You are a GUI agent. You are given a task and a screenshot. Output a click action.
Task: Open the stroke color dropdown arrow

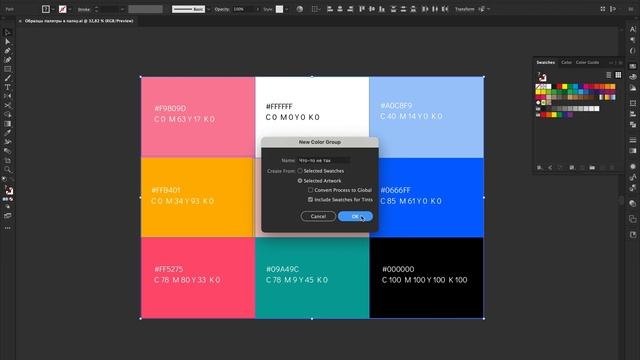(70, 9)
